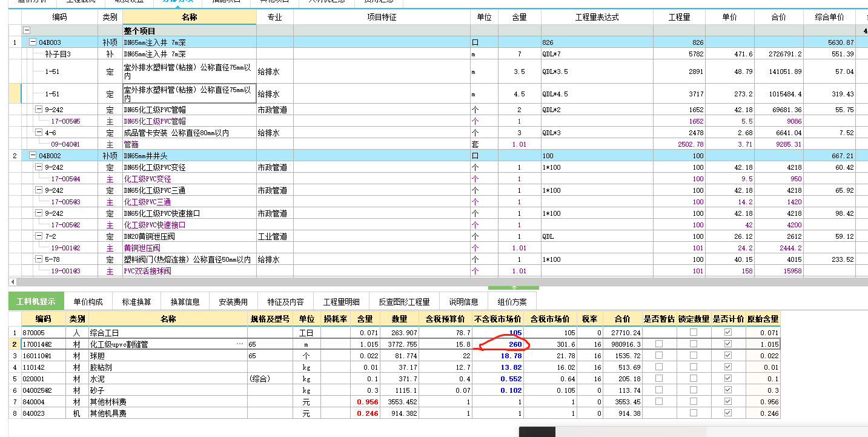The width and height of the screenshot is (868, 437).
Task: Select the purple row 17-005@5
Action: click(x=65, y=121)
